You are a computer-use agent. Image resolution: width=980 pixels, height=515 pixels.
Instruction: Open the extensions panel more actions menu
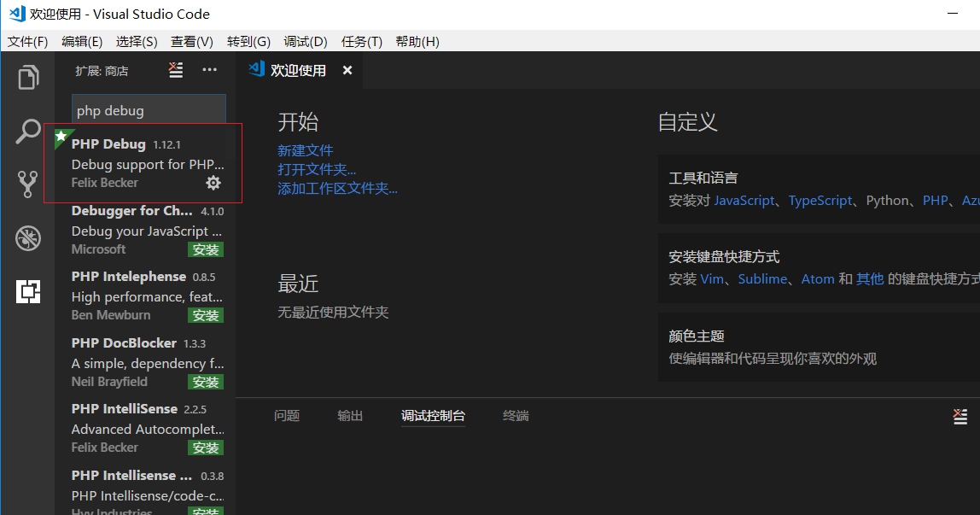pyautogui.click(x=209, y=70)
